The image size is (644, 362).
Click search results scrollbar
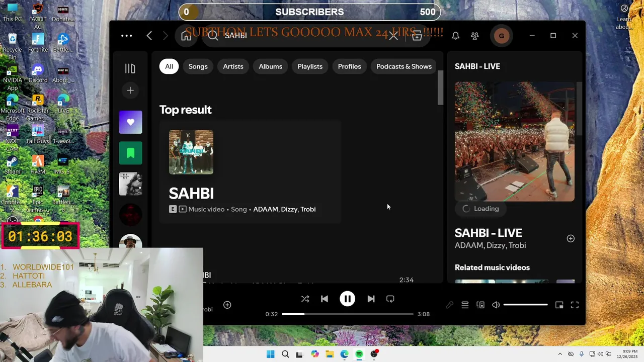440,88
